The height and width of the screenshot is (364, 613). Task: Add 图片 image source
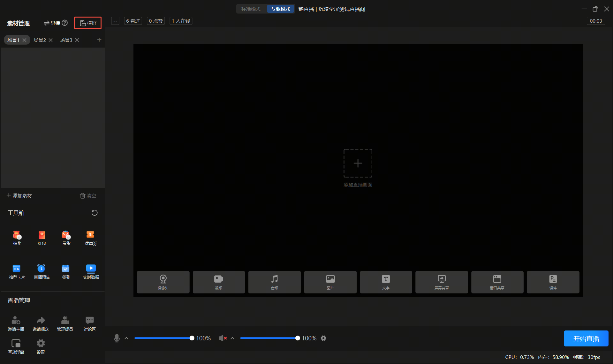[x=330, y=282]
